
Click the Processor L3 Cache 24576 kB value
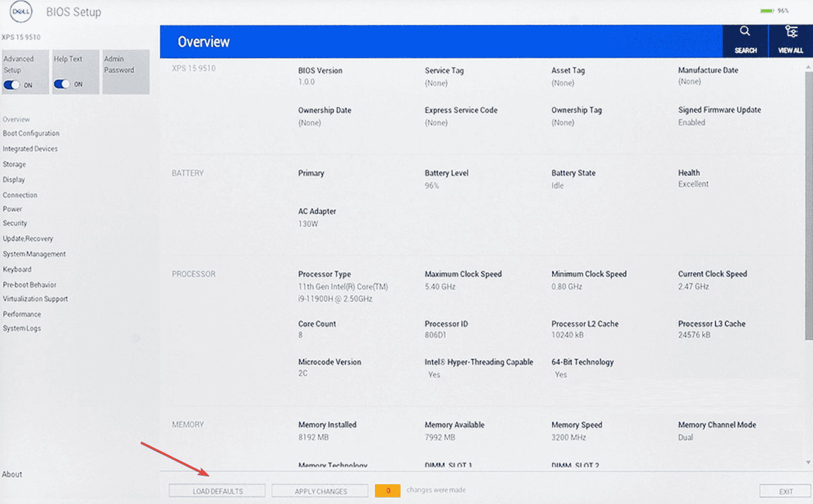[694, 335]
